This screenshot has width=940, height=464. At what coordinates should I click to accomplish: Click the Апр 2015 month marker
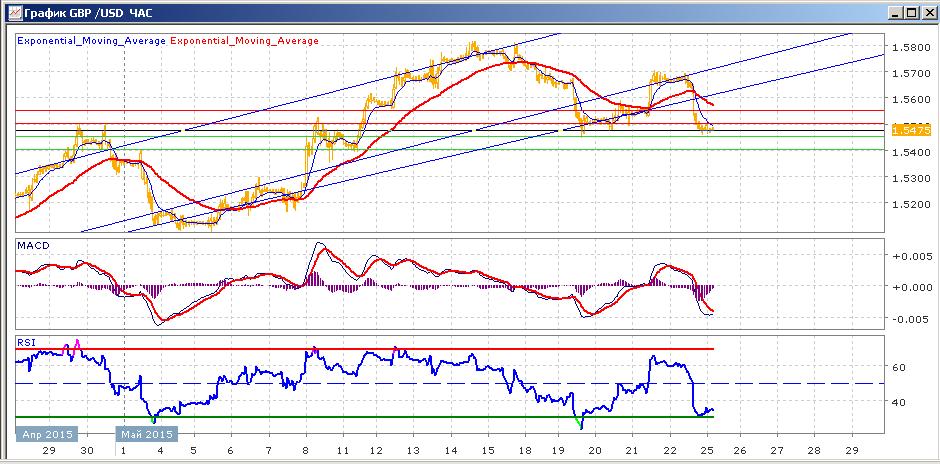coord(48,434)
